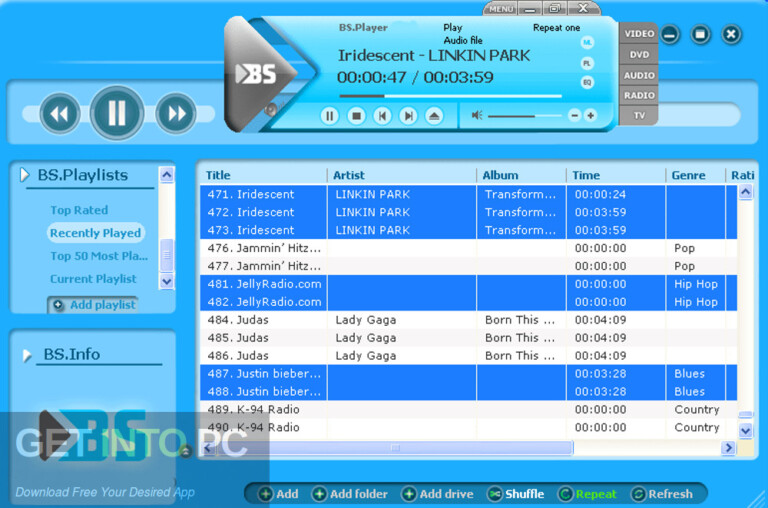Decrease volume with the minus button
Screen dimensions: 768x508
(575, 116)
